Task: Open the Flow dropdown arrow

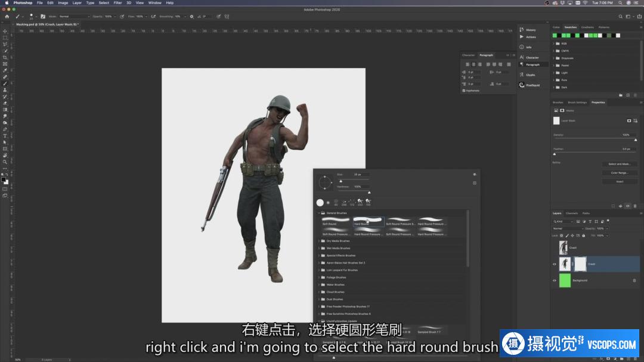Action: (146, 17)
